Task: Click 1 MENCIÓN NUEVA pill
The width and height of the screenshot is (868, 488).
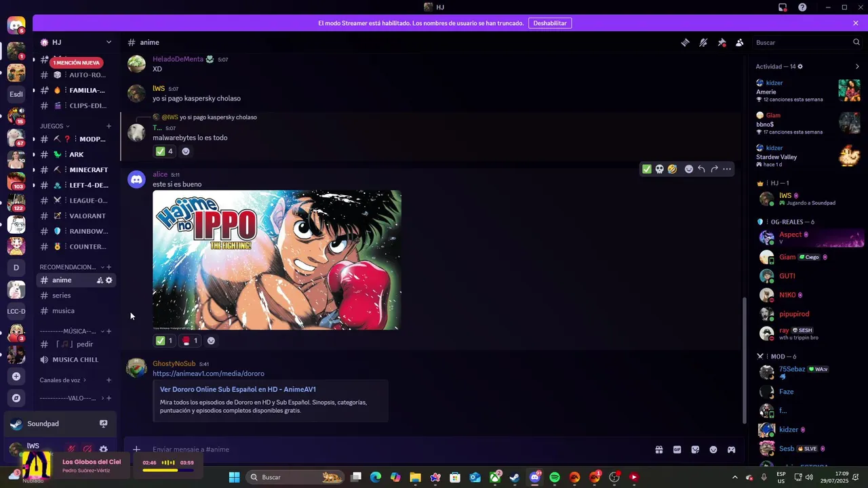Action: pos(77,62)
